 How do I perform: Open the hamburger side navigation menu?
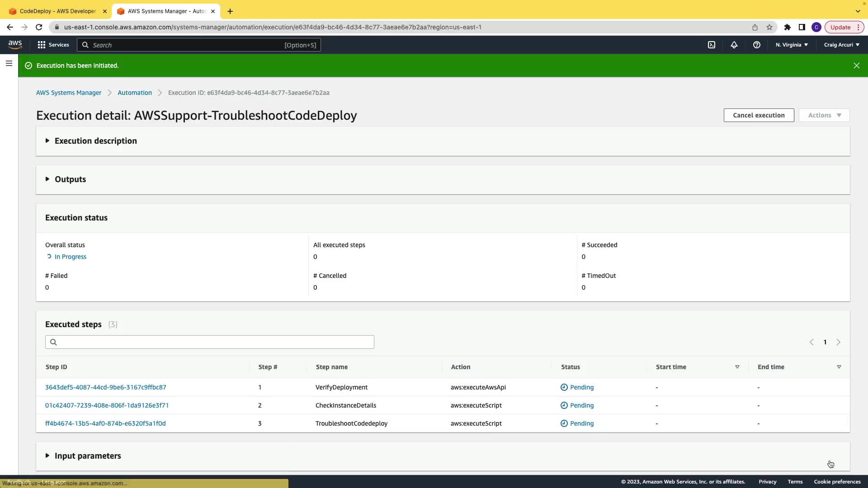click(x=9, y=64)
